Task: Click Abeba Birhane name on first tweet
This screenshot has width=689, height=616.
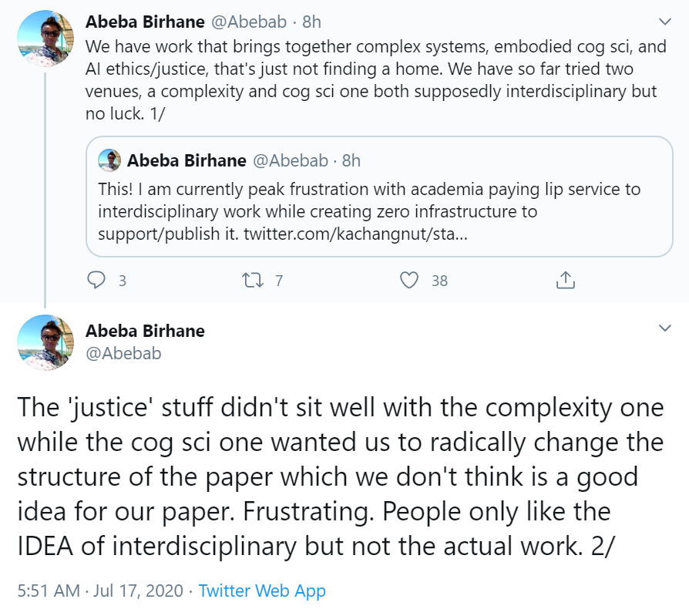Action: tap(145, 22)
